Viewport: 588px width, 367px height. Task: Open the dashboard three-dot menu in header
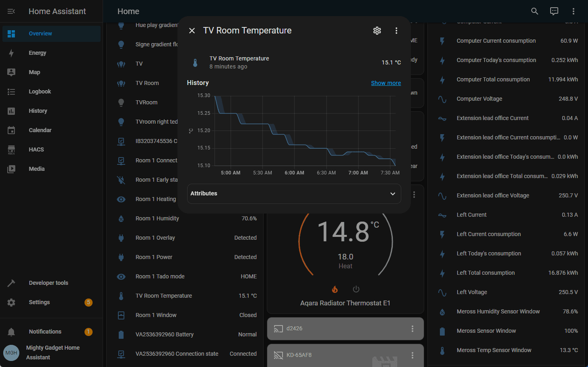point(573,11)
